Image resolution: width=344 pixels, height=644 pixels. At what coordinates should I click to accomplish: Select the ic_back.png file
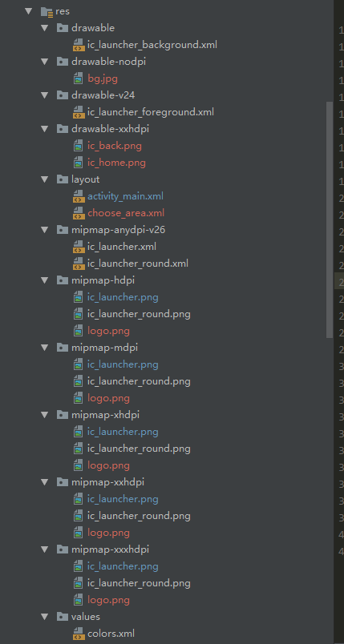115,146
